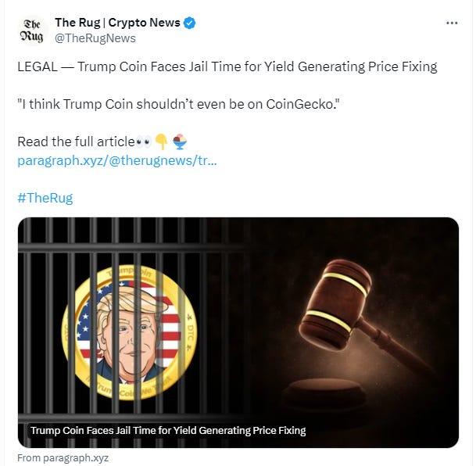
Task: Open the article preview card image
Action: coord(238,332)
